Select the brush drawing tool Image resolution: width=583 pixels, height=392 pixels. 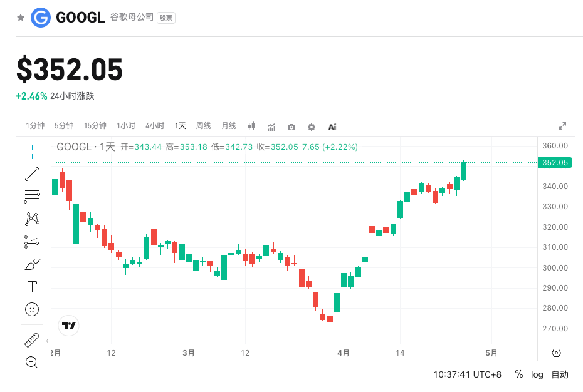32,265
